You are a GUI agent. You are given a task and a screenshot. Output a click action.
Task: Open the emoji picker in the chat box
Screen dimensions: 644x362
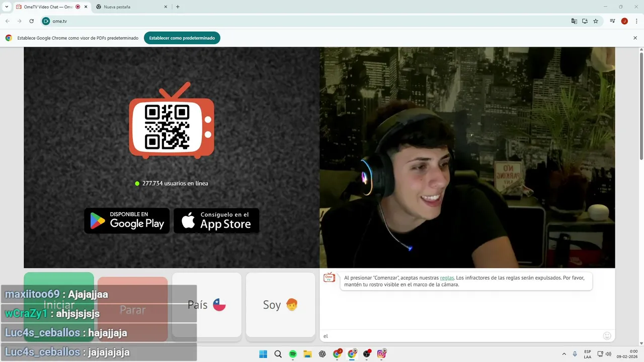(607, 336)
